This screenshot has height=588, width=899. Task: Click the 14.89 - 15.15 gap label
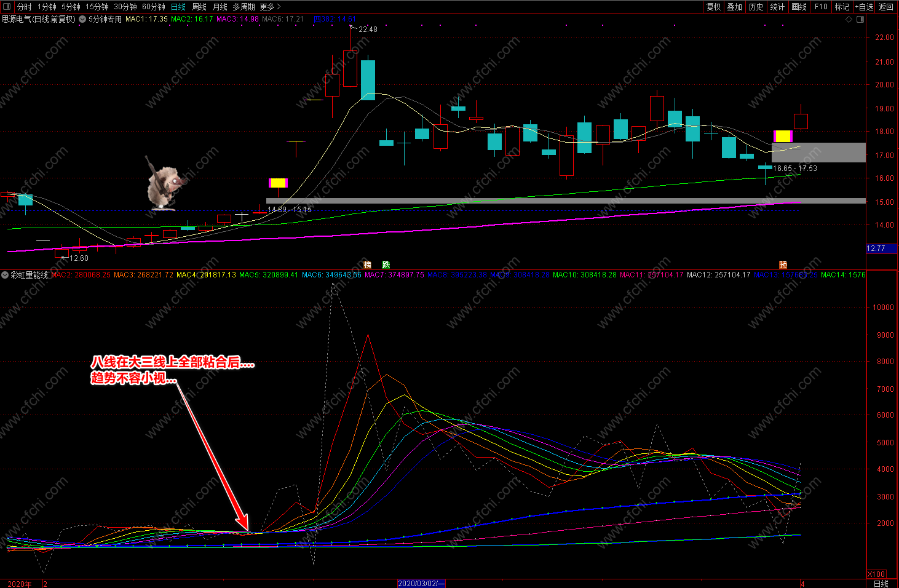click(290, 210)
